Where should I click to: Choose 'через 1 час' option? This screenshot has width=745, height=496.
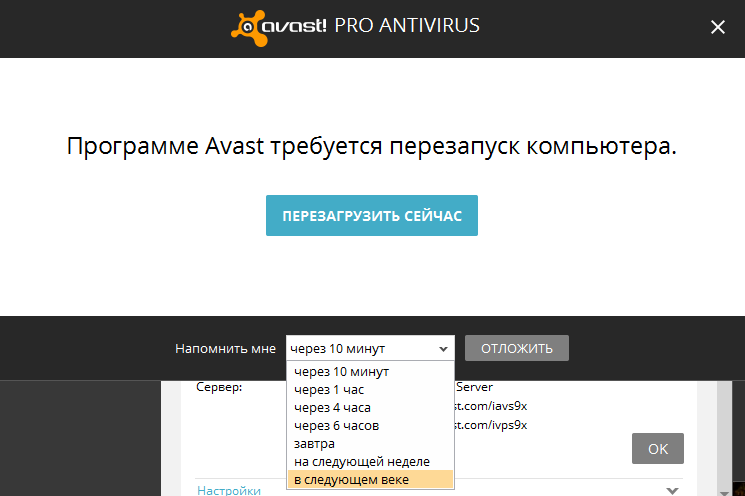(x=370, y=390)
